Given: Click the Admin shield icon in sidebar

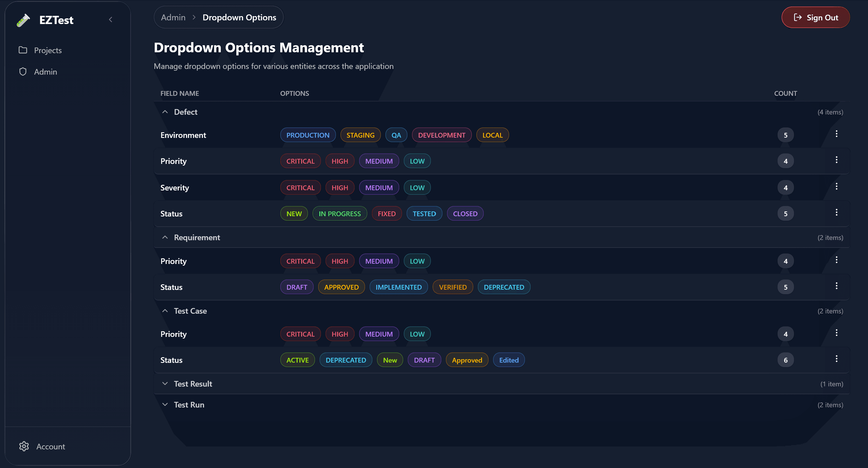Looking at the screenshot, I should (23, 71).
